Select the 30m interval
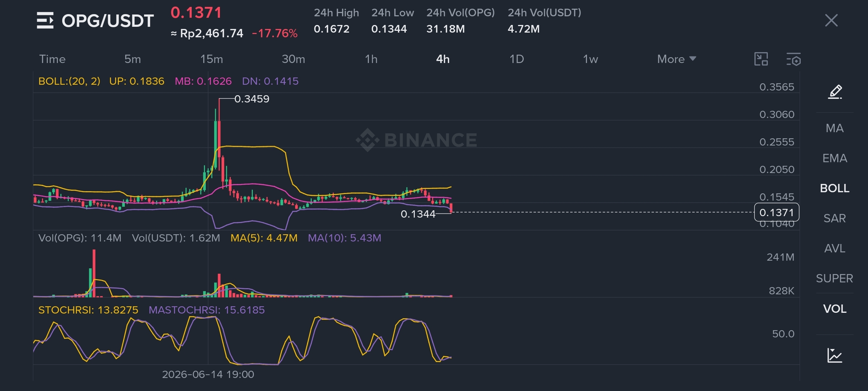This screenshot has width=868, height=391. pos(293,59)
